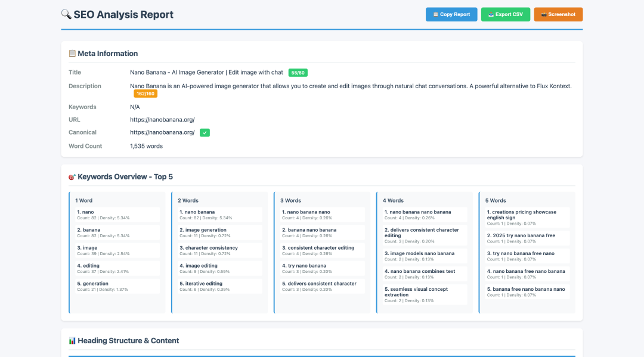Click the '3. try nano banana free nano' keyword
This screenshot has width=644, height=357.
[527, 256]
